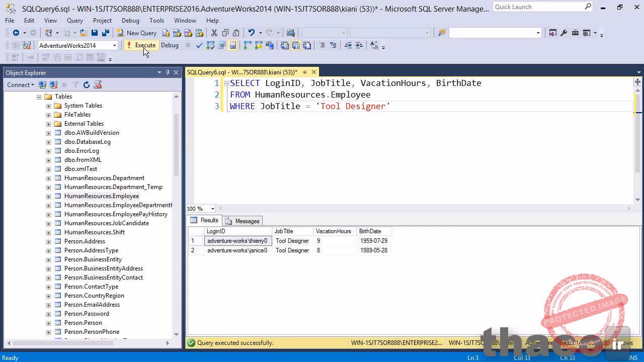
Task: Click the Execute button
Action: (145, 45)
